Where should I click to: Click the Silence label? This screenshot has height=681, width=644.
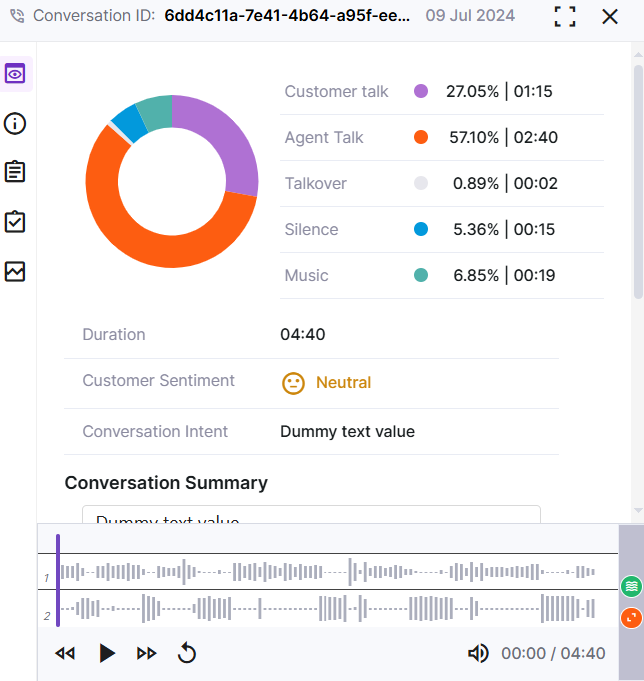coord(311,229)
